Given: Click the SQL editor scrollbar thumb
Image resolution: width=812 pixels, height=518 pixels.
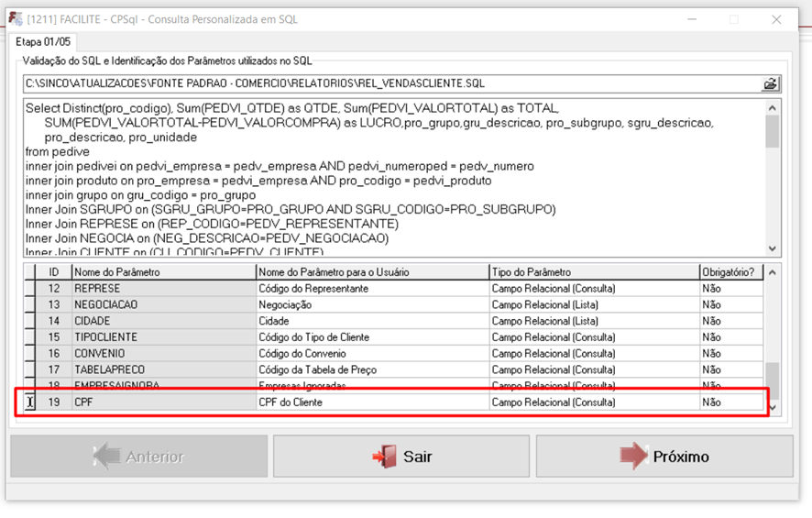Looking at the screenshot, I should pos(772,132).
